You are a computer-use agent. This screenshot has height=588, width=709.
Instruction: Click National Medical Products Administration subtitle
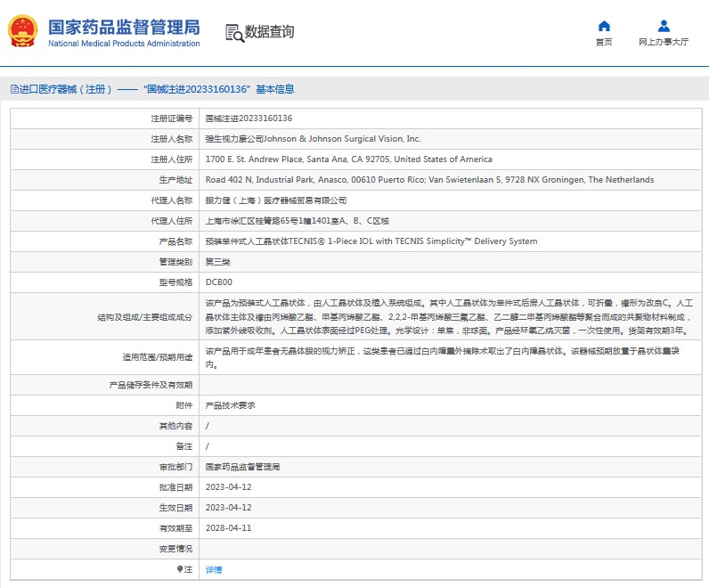click(124, 44)
